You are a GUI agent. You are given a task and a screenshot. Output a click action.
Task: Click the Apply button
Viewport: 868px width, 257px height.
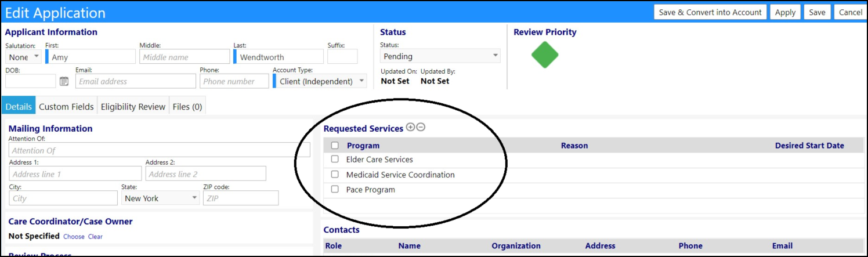click(785, 12)
